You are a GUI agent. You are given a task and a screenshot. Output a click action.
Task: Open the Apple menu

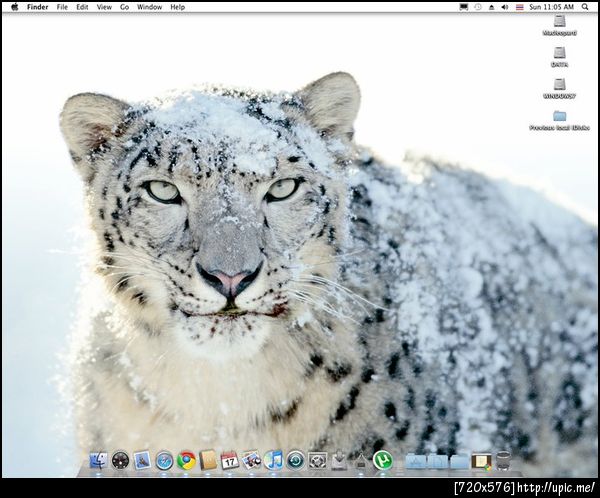[15, 7]
